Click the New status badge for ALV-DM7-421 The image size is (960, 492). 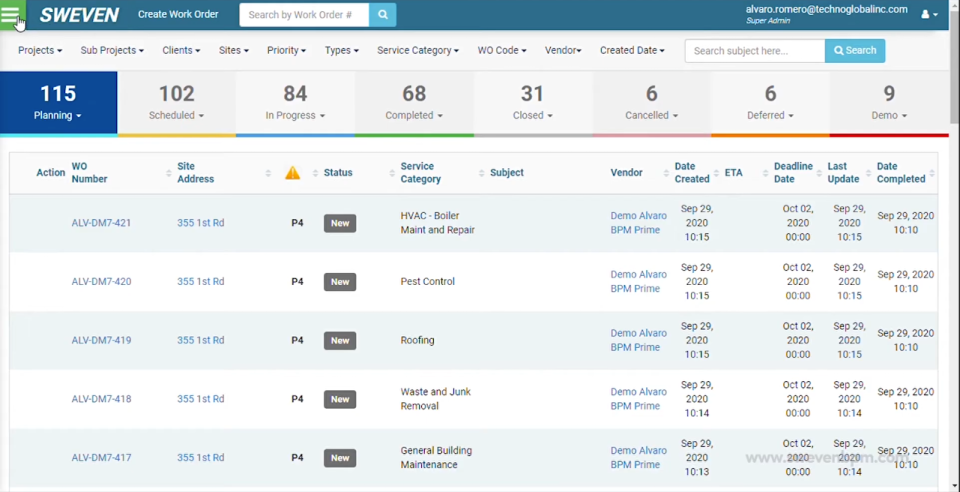click(x=340, y=223)
